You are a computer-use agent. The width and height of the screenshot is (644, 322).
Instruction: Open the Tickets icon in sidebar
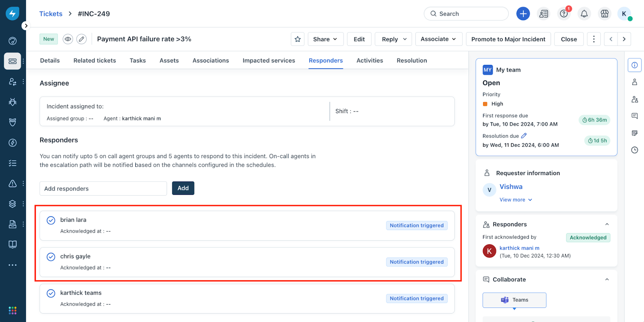(12, 61)
